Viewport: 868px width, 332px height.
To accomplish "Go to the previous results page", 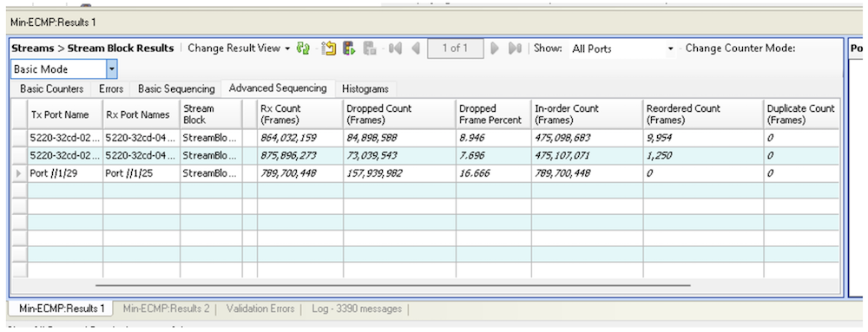I will point(416,48).
